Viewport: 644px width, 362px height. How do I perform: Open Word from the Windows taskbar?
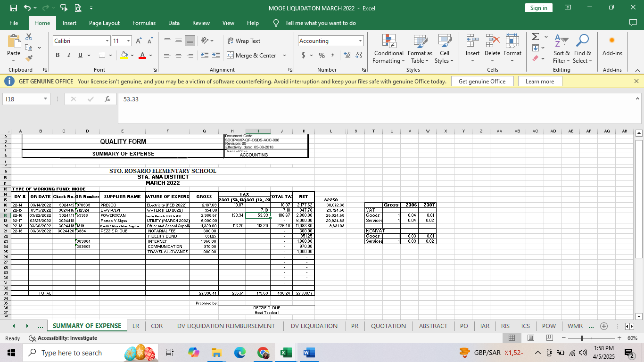pos(308,353)
